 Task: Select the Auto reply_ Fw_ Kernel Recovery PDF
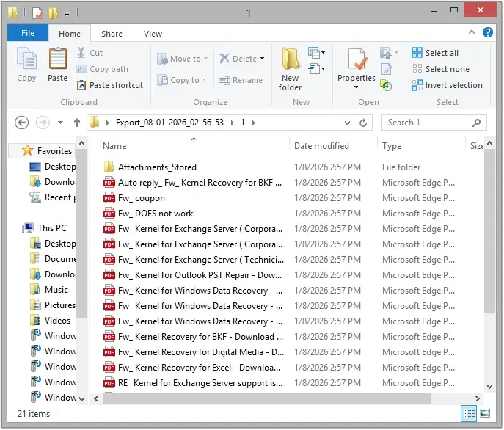pyautogui.click(x=192, y=183)
